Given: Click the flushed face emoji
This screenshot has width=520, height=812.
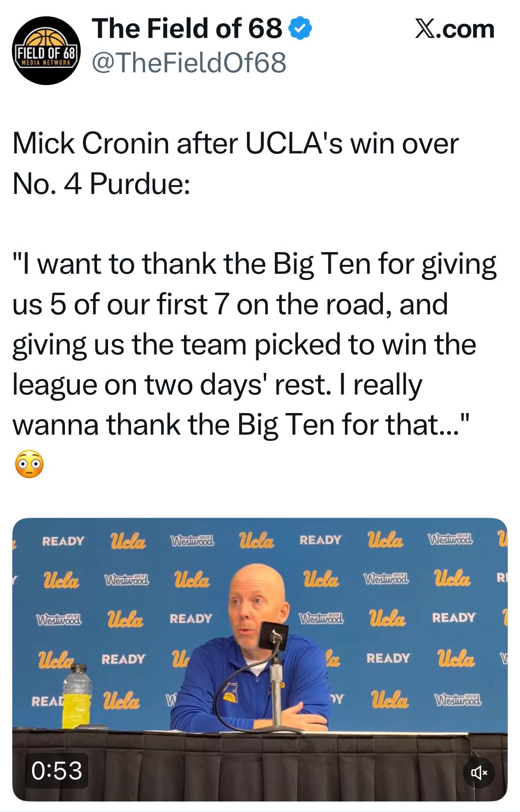Looking at the screenshot, I should [30, 465].
